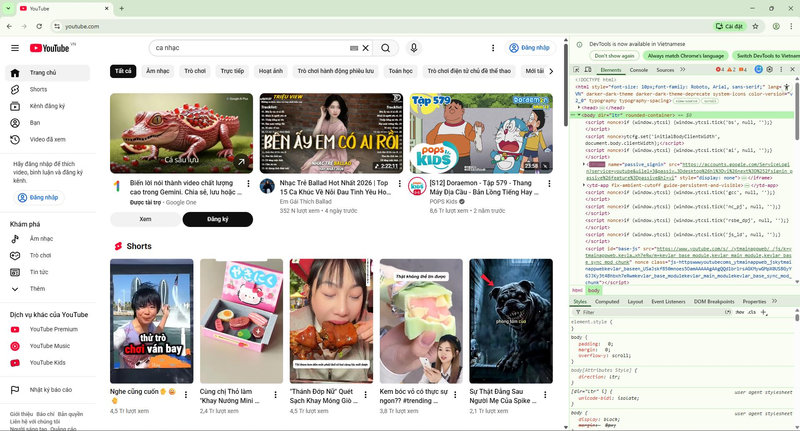Add new style rule plus icon

point(764,312)
